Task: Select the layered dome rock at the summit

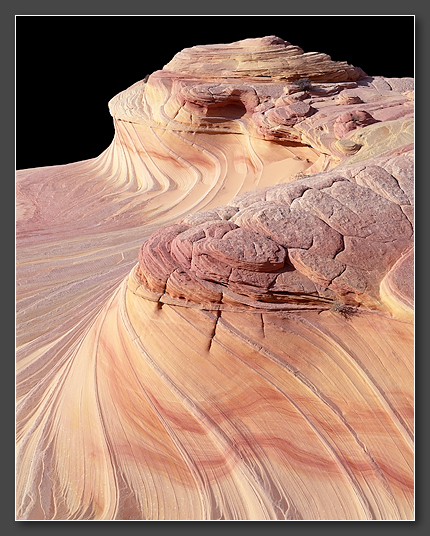Action: (x=260, y=60)
